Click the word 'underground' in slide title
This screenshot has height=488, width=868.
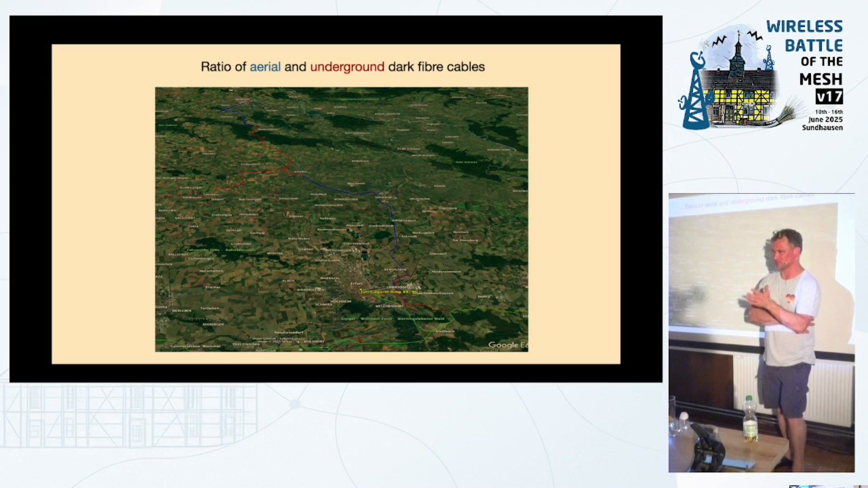(347, 67)
